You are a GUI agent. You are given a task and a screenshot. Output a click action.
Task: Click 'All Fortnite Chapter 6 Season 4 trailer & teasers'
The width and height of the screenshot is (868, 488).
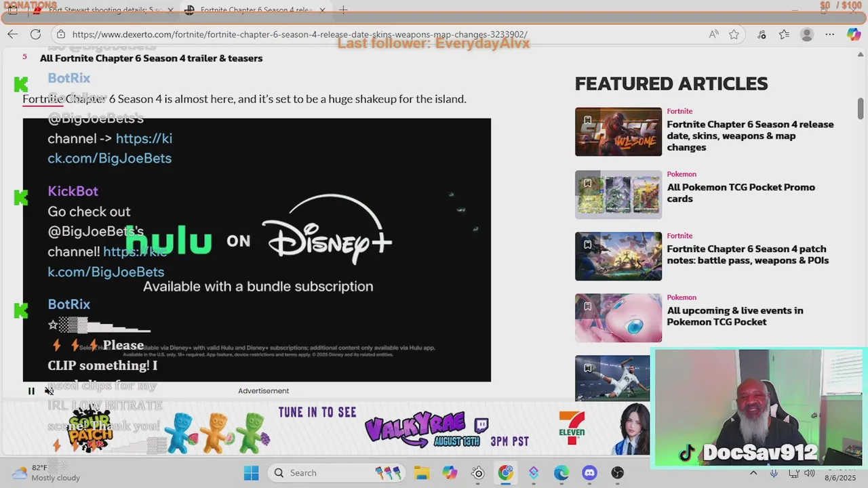pos(151,58)
